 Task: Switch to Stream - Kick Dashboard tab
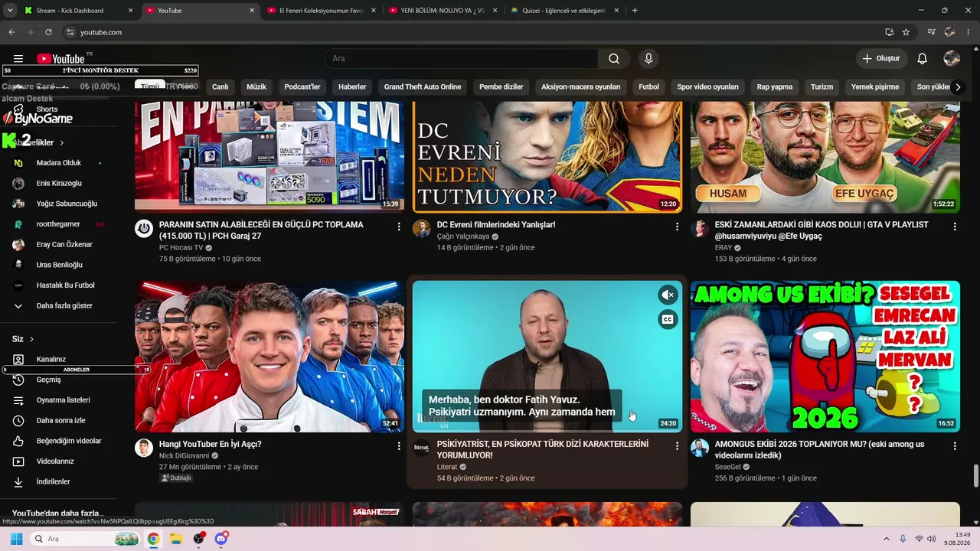pyautogui.click(x=79, y=11)
